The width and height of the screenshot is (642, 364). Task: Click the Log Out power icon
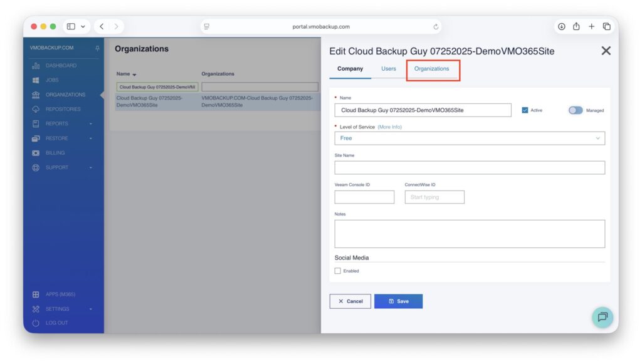click(x=36, y=323)
